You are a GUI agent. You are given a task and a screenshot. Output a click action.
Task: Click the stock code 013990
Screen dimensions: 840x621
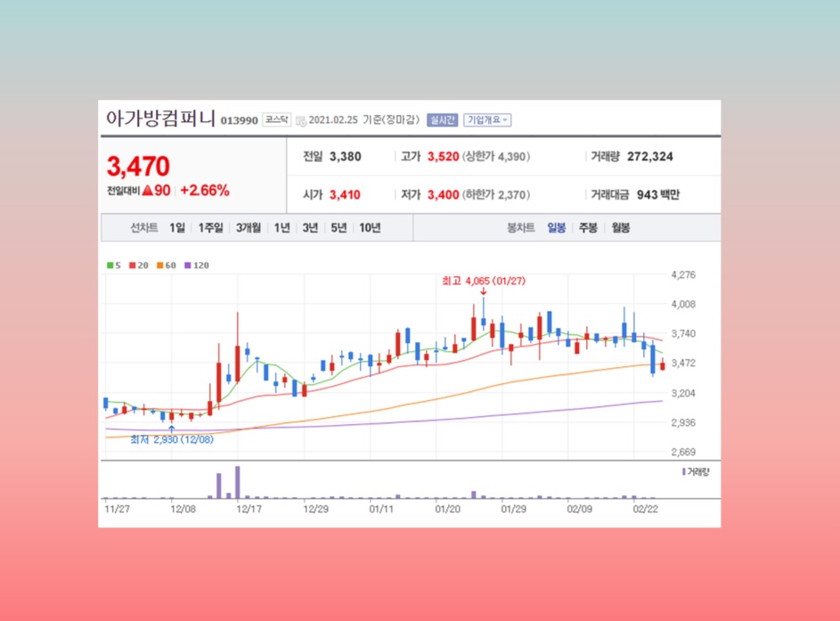240,121
